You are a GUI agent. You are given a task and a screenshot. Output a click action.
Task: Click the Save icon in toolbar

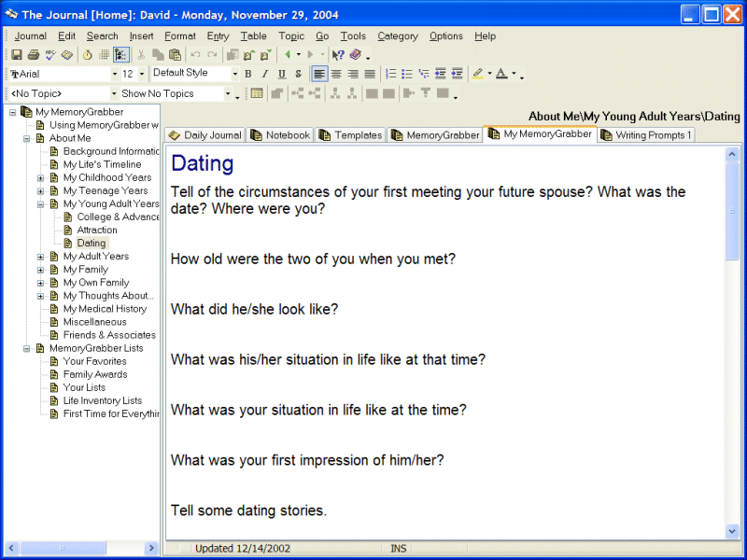[x=17, y=55]
